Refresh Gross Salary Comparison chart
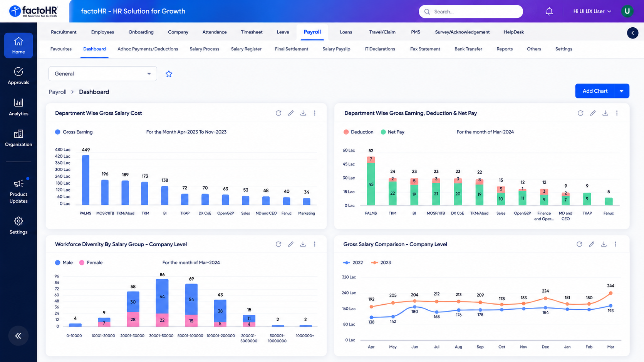The height and width of the screenshot is (362, 644). pos(579,244)
